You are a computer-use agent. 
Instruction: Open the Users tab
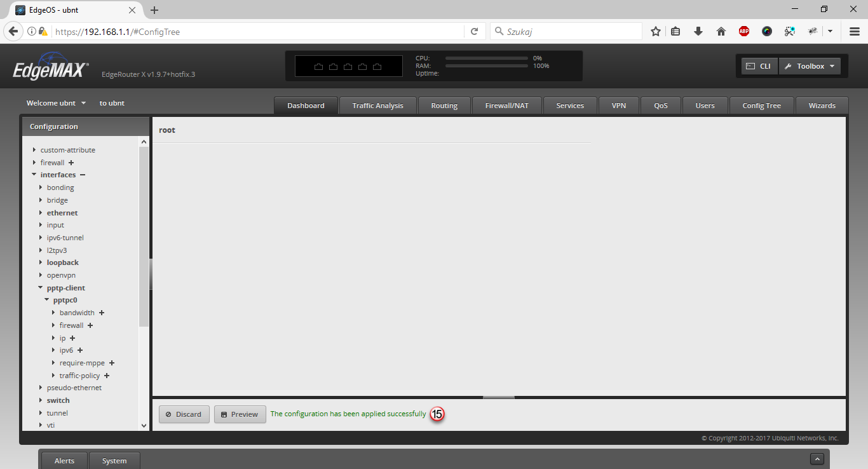click(705, 105)
